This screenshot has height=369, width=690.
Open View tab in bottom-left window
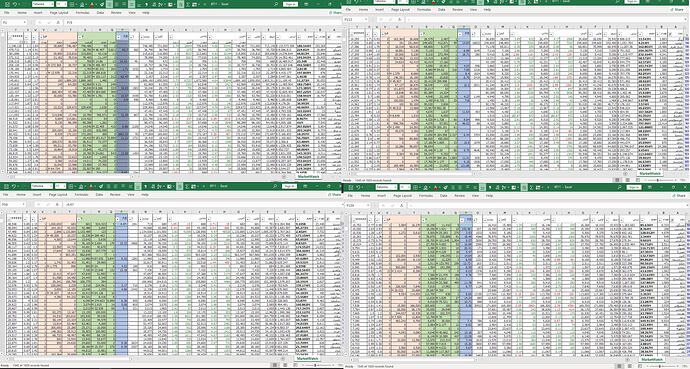131,194
